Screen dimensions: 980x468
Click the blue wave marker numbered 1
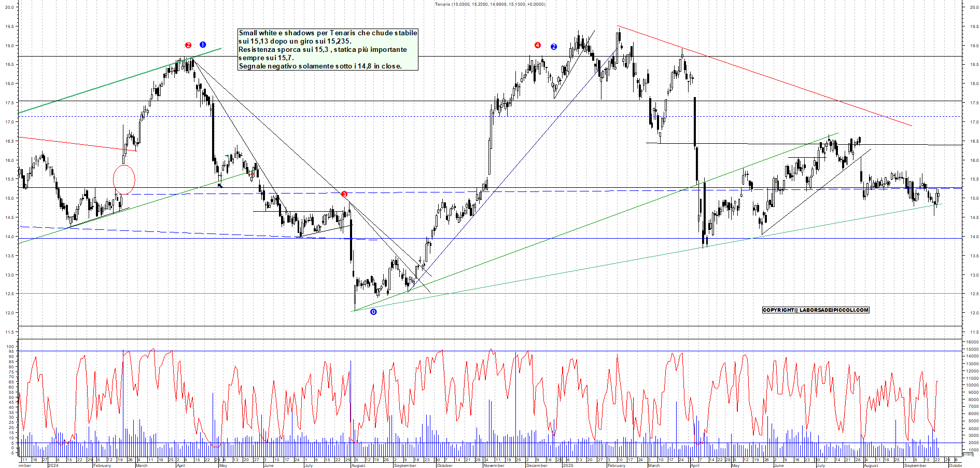(203, 45)
